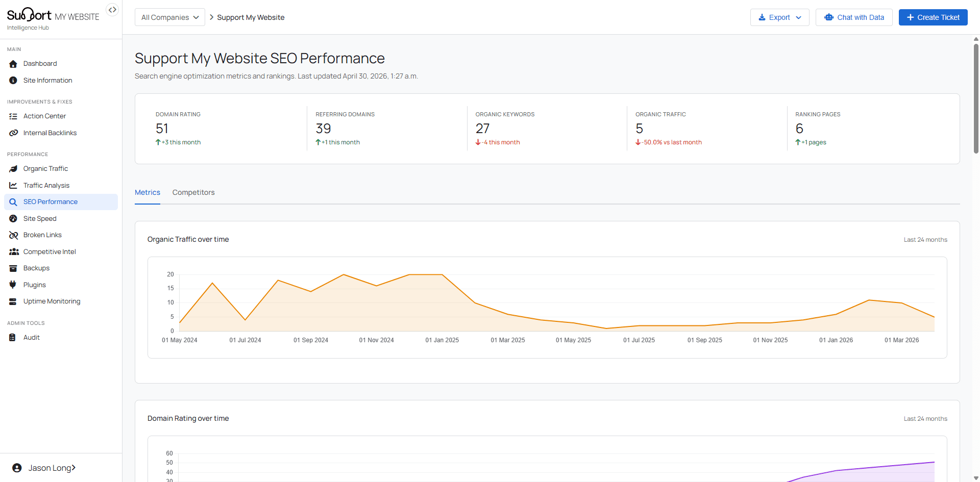Click the Competitive Intel people icon
The width and height of the screenshot is (980, 482).
(14, 252)
